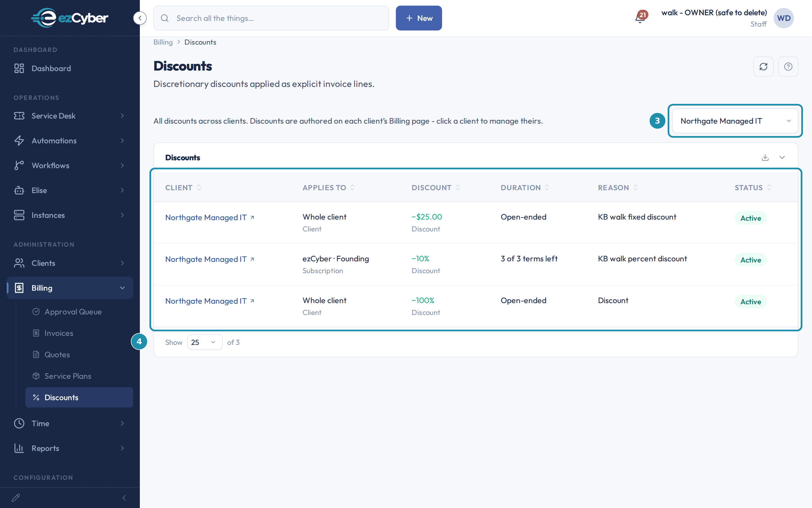Expand the Automations submenu chevron

[x=122, y=141]
